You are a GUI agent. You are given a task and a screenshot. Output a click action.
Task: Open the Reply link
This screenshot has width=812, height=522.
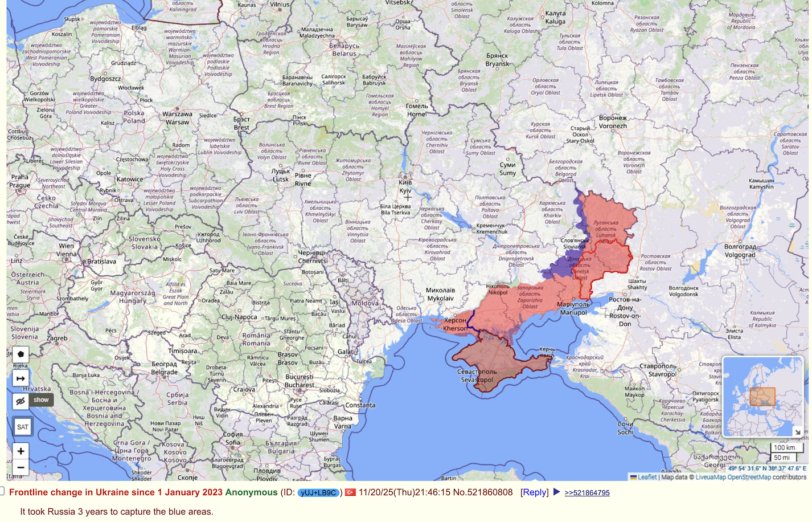click(x=535, y=492)
